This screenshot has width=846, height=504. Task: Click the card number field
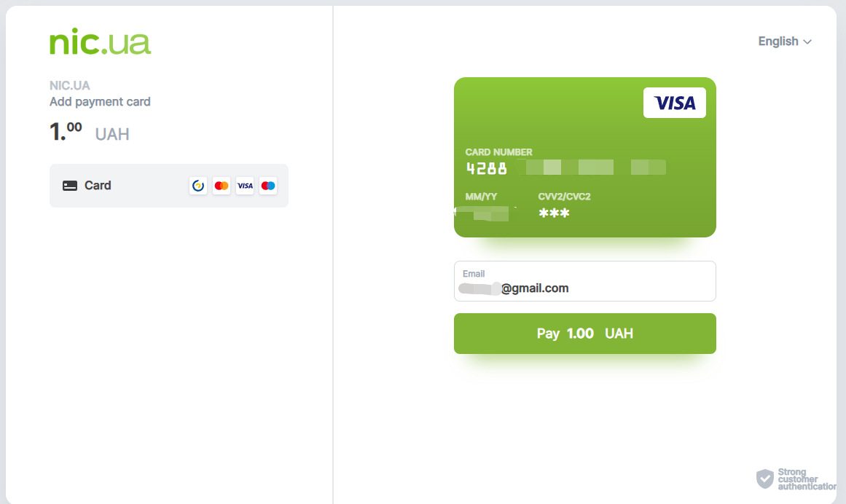tap(565, 168)
